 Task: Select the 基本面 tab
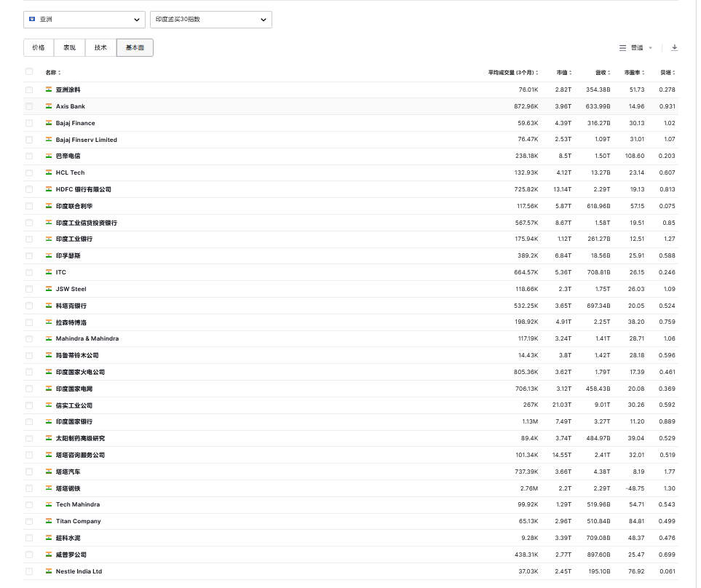tap(135, 48)
